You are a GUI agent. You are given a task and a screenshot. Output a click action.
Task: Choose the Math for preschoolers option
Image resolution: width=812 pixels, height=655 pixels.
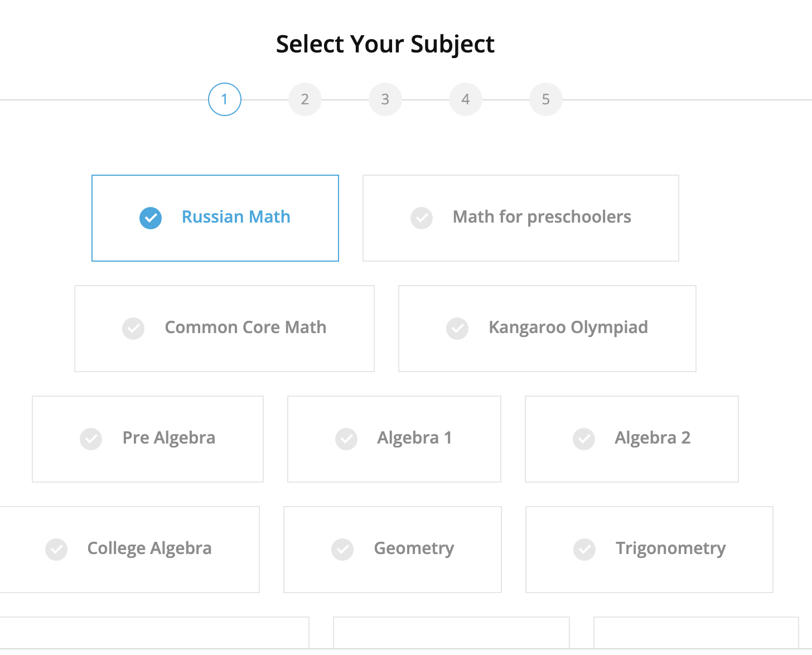(x=520, y=218)
